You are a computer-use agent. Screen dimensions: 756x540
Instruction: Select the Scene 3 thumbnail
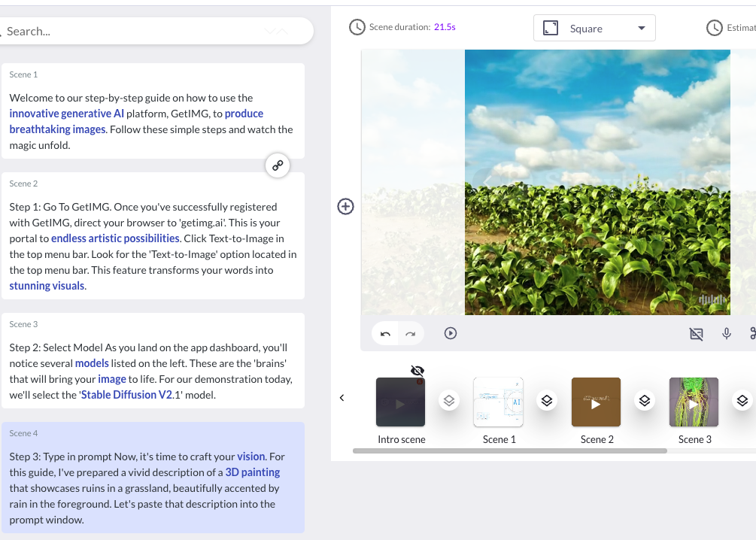(694, 402)
